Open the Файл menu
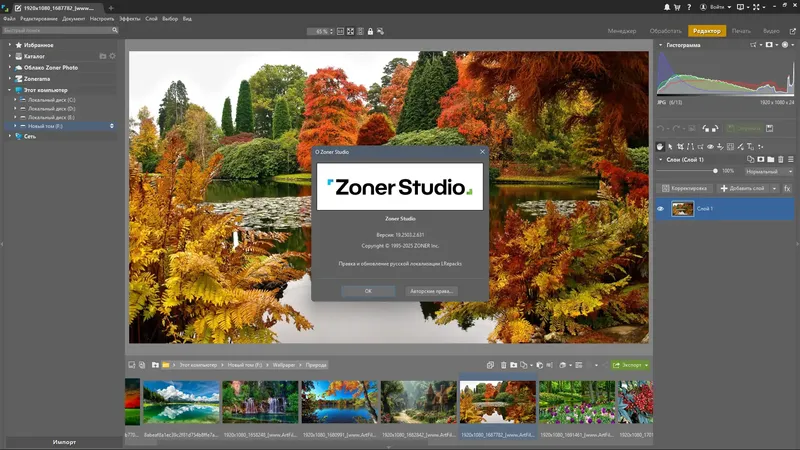800x450 pixels. (x=9, y=19)
